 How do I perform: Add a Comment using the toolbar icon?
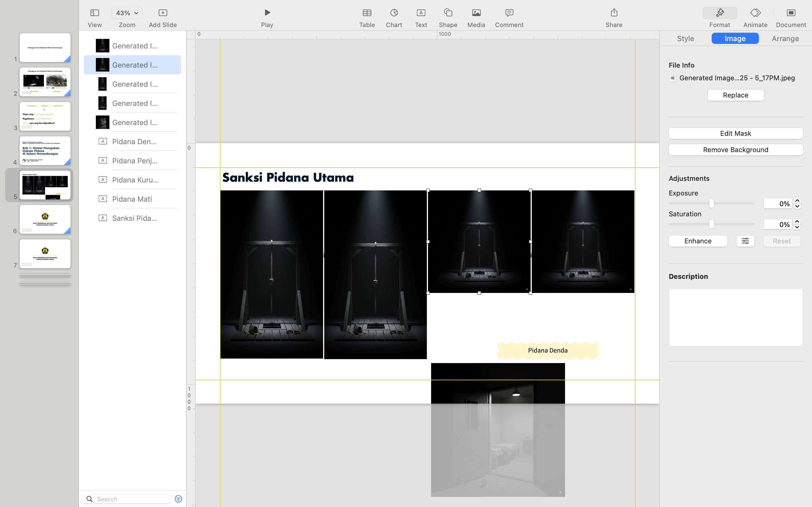509,13
